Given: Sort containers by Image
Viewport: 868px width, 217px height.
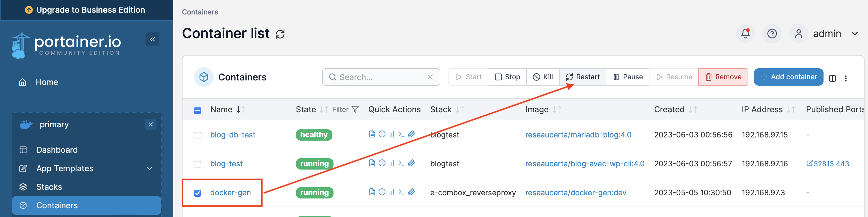Looking at the screenshot, I should (543, 110).
